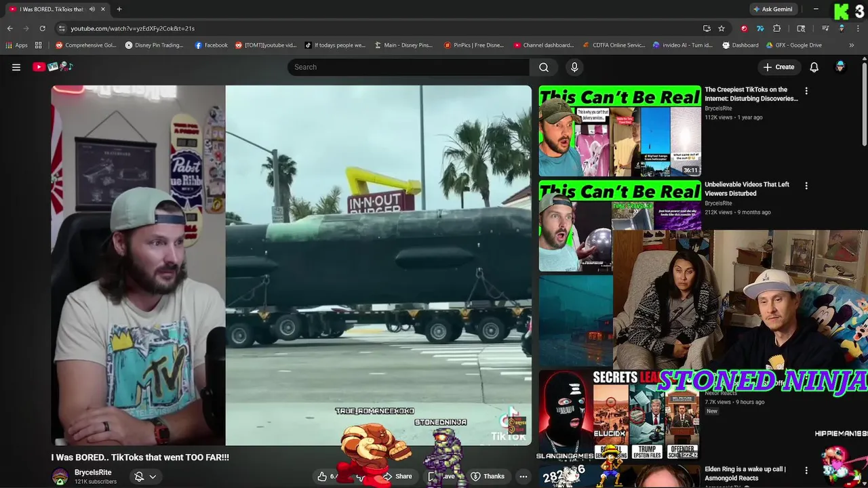Click '121K subscribers' text
The height and width of the screenshot is (488, 868).
point(96,482)
